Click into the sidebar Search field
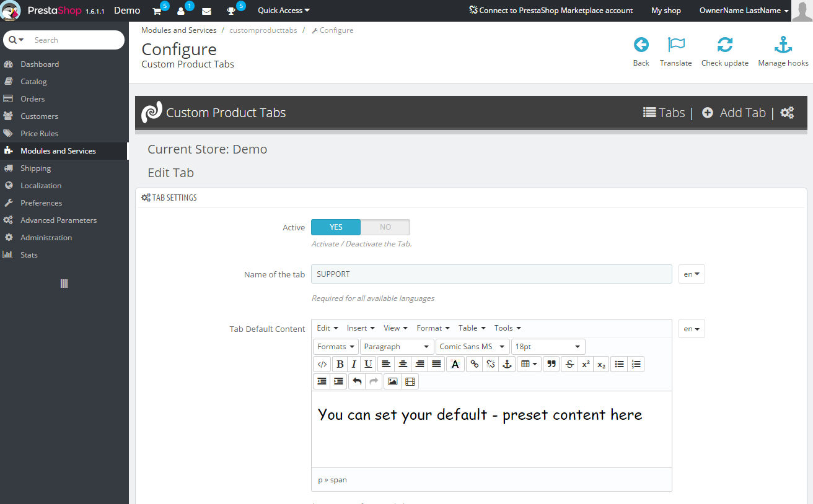 76,40
